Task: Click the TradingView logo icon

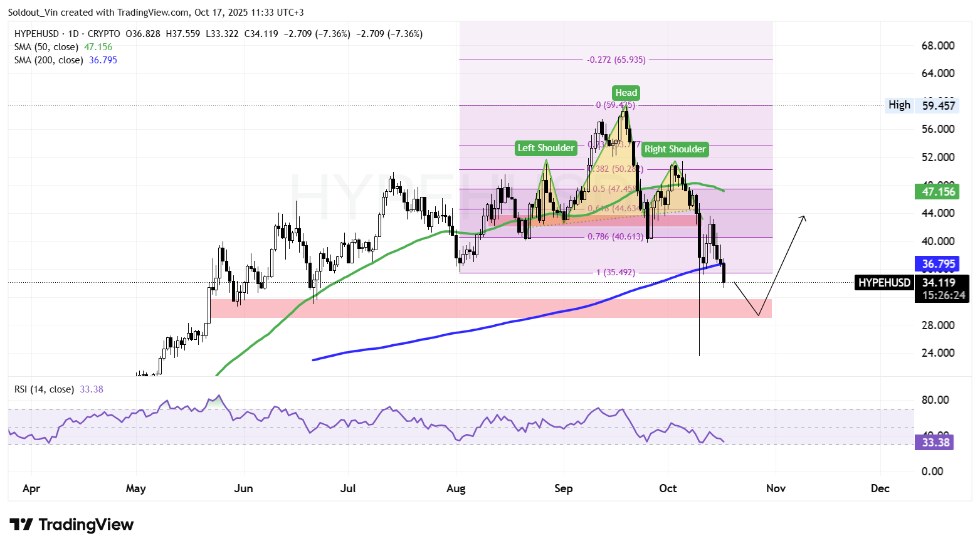Action: pyautogui.click(x=23, y=524)
